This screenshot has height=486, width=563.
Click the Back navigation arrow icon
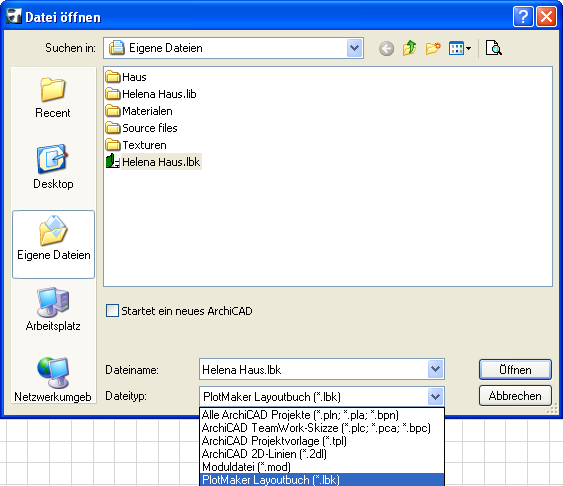pyautogui.click(x=386, y=48)
